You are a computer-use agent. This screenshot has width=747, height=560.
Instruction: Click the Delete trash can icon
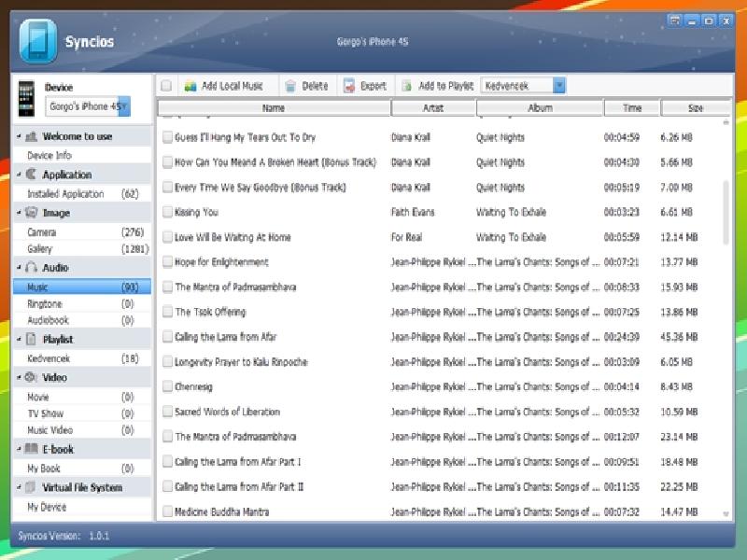pos(290,86)
